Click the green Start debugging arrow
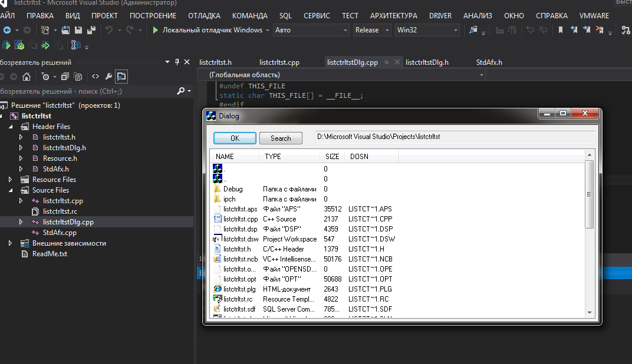The image size is (632, 364). 156,30
